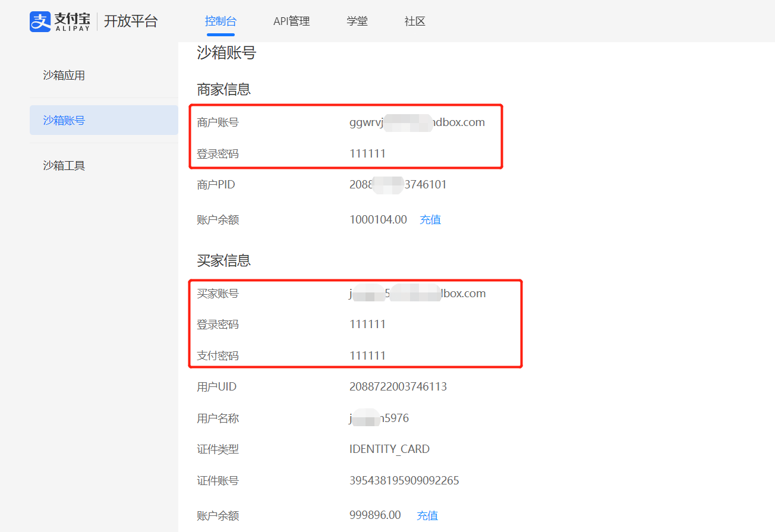Click the 开放平台 title text

pyautogui.click(x=131, y=21)
